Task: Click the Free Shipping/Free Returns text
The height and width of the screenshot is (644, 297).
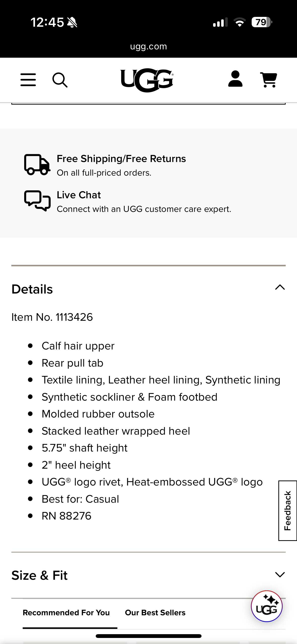Action: (121, 158)
